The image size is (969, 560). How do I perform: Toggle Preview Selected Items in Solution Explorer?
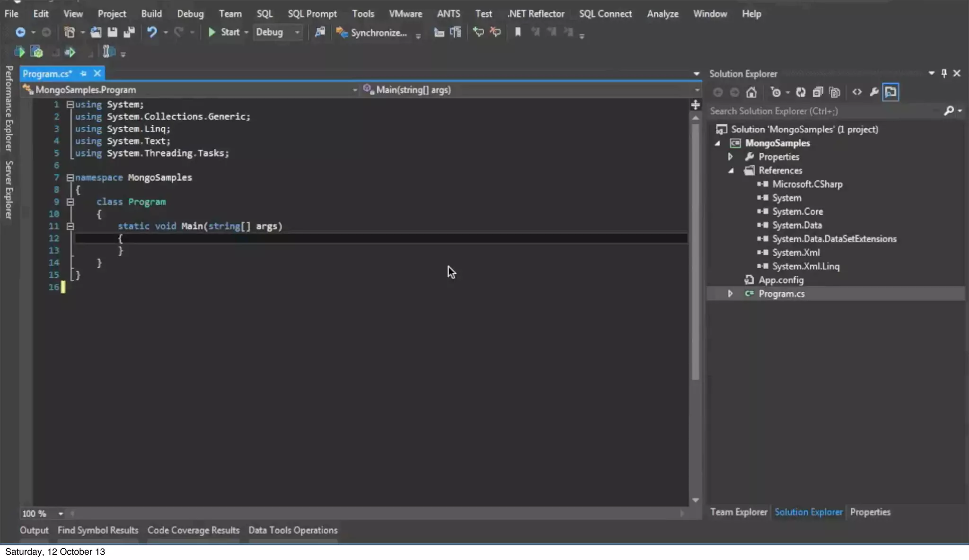coord(890,92)
